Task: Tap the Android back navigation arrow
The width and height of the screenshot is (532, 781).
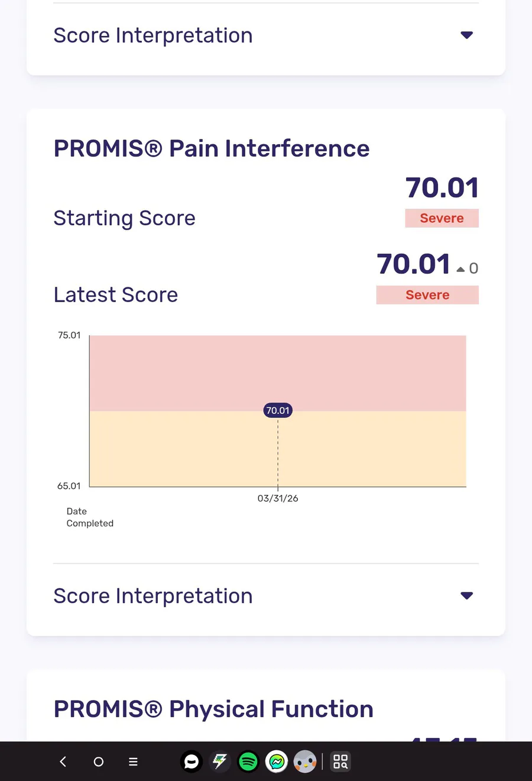Action: 63,761
